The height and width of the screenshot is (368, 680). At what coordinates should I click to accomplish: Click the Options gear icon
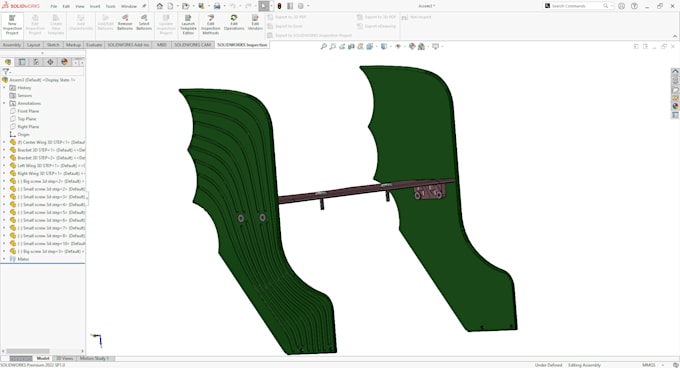tap(301, 6)
